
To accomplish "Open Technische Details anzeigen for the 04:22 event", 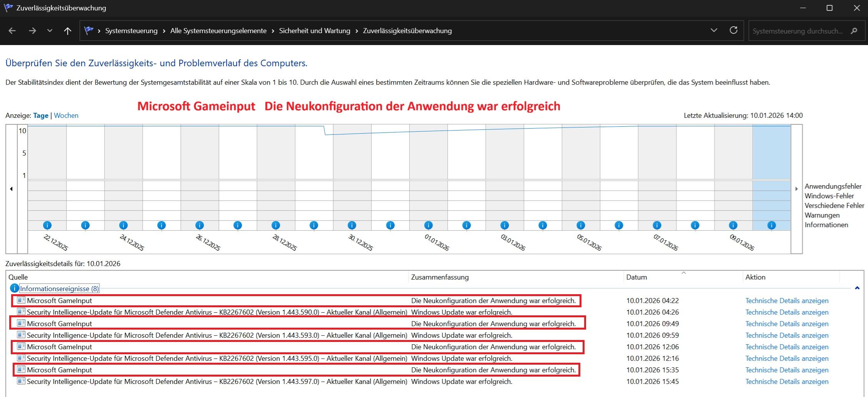I will [787, 301].
